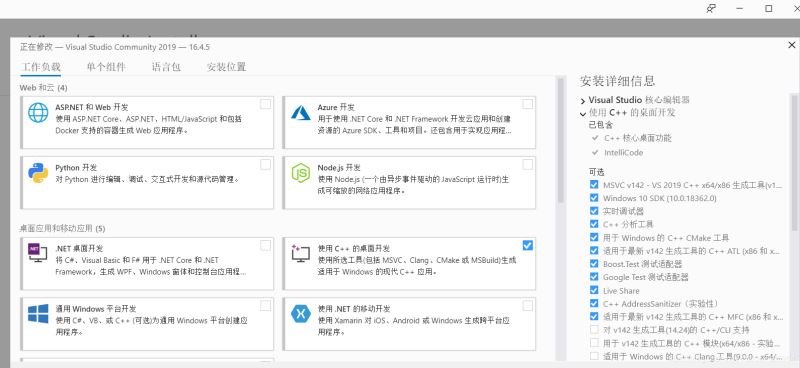Screen dimensions: 800x368
Task: Uncheck C++ 分析工具 option
Action: [x=594, y=224]
